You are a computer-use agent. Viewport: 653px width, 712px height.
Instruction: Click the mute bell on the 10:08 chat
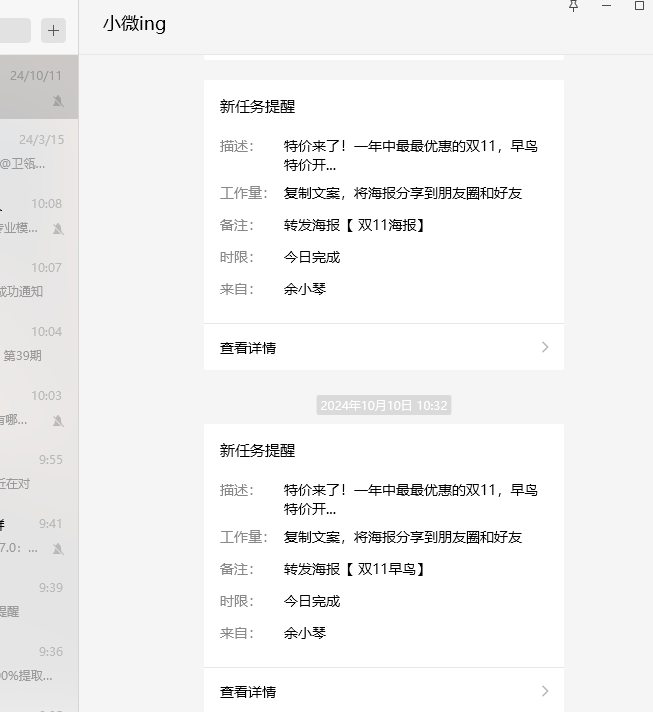point(58,229)
